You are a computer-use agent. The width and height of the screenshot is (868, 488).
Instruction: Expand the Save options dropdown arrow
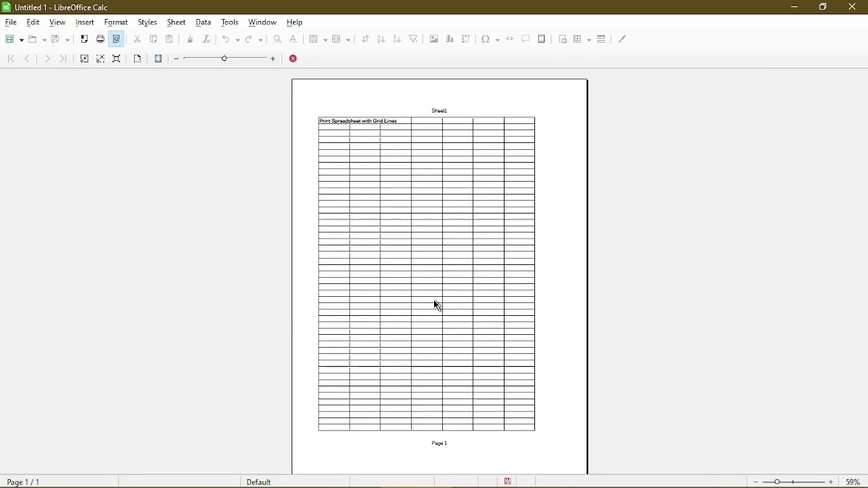pos(67,40)
